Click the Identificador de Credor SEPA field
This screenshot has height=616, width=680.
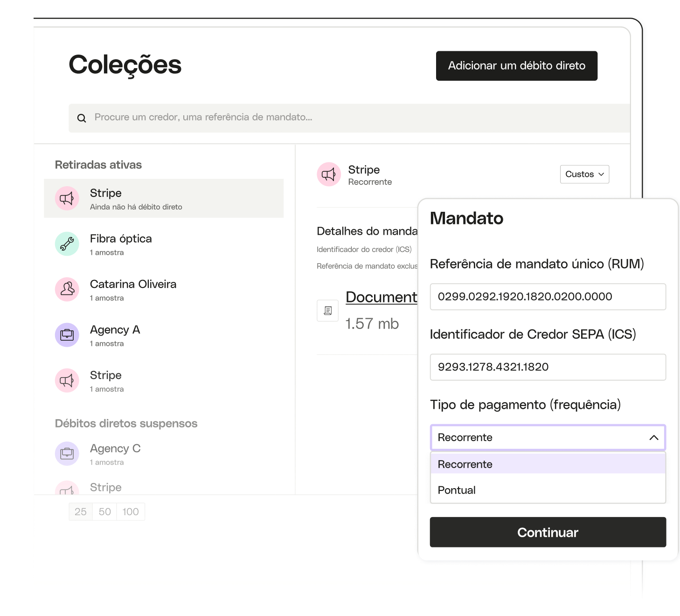pyautogui.click(x=548, y=367)
